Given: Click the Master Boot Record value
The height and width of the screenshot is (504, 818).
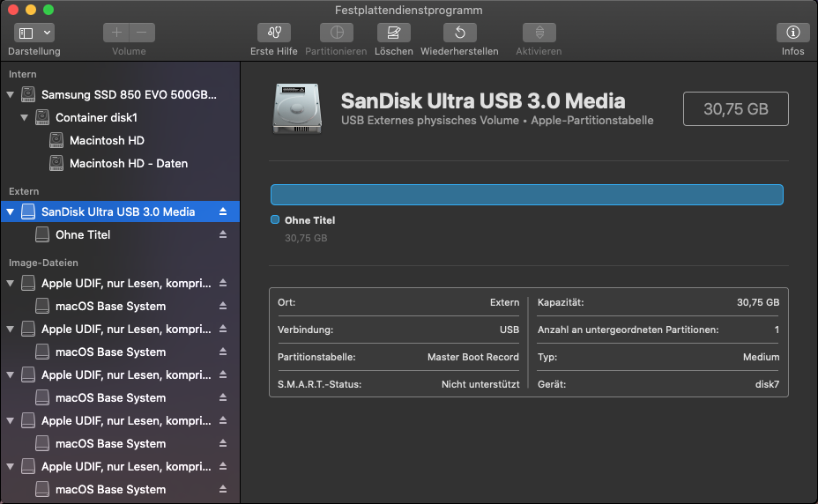Looking at the screenshot, I should [473, 357].
